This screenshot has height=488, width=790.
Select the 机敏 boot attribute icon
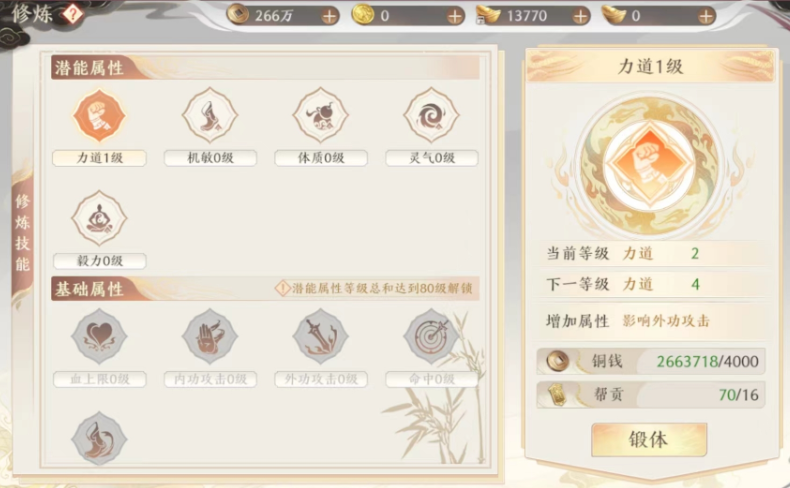(210, 115)
